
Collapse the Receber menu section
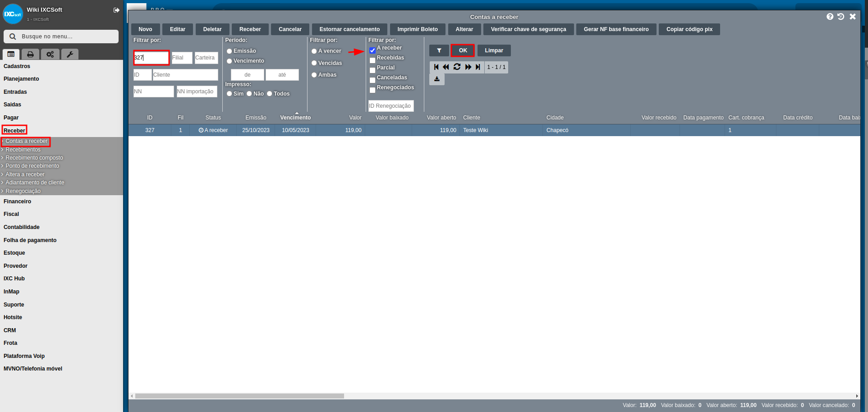(14, 131)
